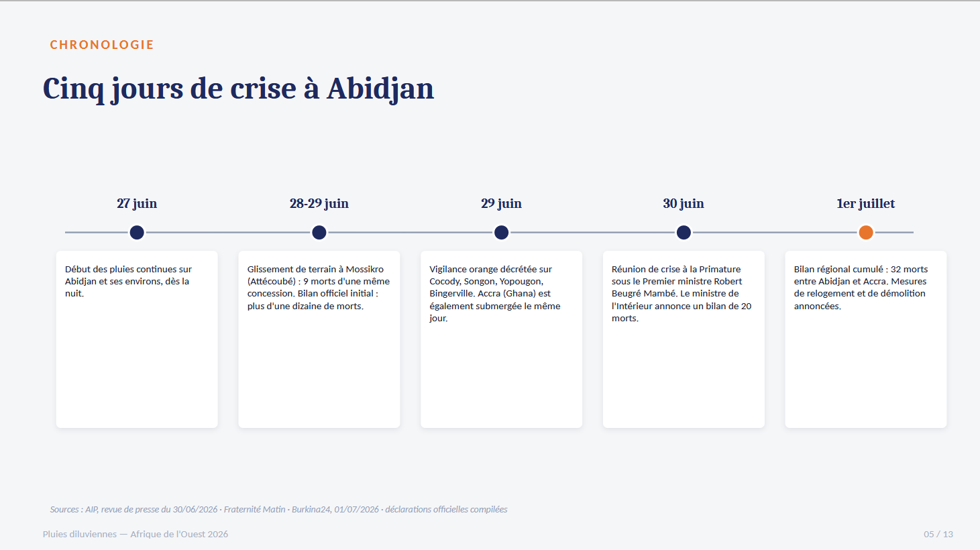Click the Glissement de terrain à Mossikro card
The height and width of the screenshot is (550, 980).
[319, 339]
